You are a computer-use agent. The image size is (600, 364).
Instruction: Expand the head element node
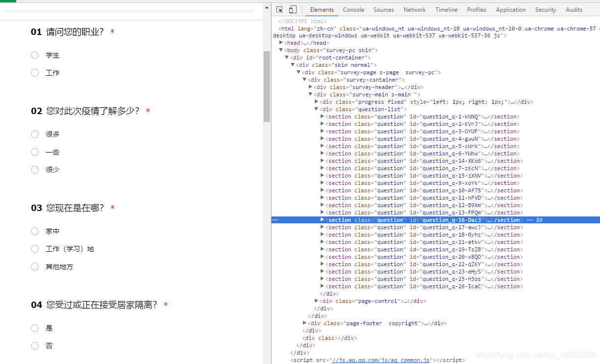(x=281, y=43)
